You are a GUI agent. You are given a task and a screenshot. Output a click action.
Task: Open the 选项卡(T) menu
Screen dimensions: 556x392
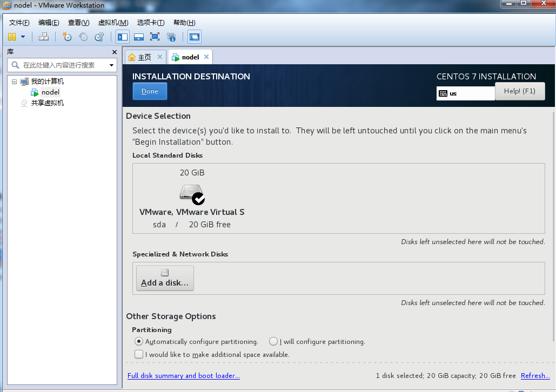point(151,23)
